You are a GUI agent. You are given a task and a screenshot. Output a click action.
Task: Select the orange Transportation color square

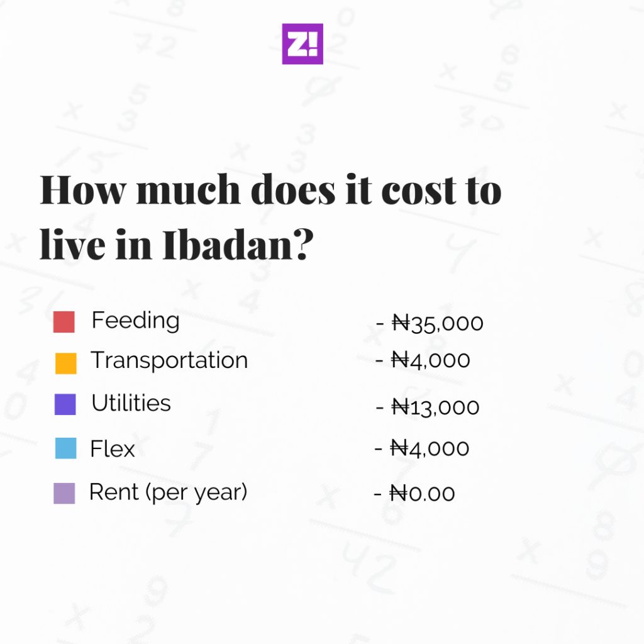65,363
